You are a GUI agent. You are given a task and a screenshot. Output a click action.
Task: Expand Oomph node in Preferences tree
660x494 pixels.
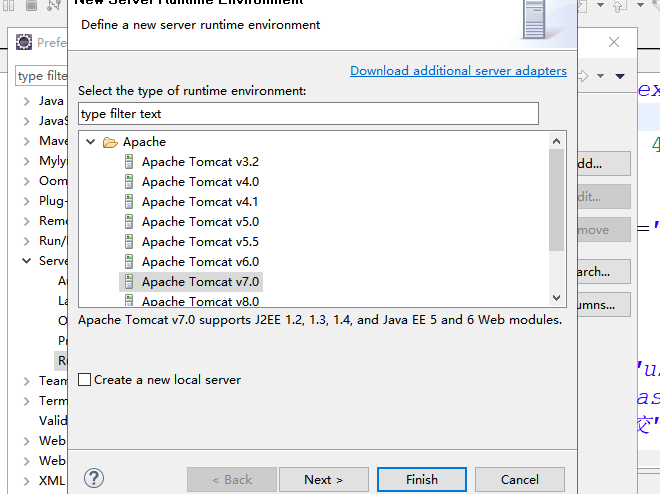pyautogui.click(x=27, y=181)
